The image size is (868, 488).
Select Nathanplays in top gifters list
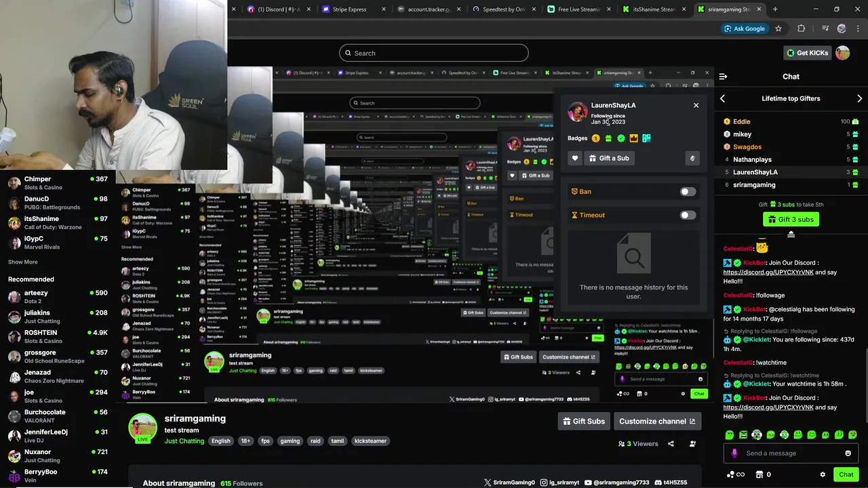point(791,160)
